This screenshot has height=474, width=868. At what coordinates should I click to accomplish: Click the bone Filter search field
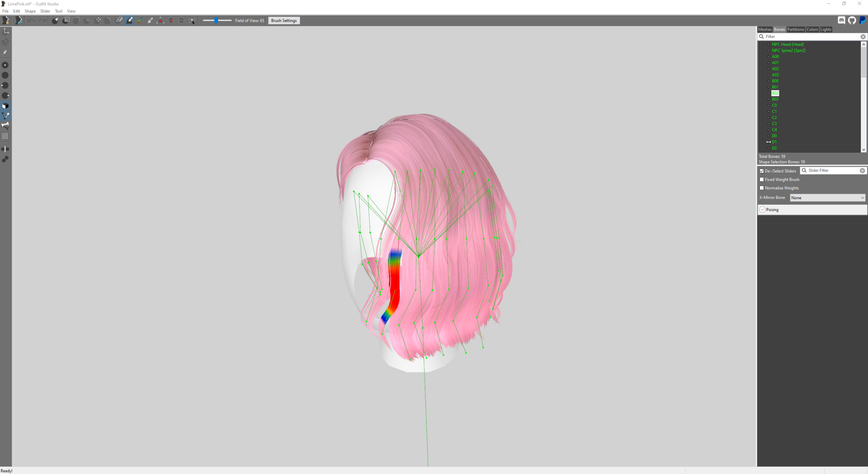click(x=811, y=37)
